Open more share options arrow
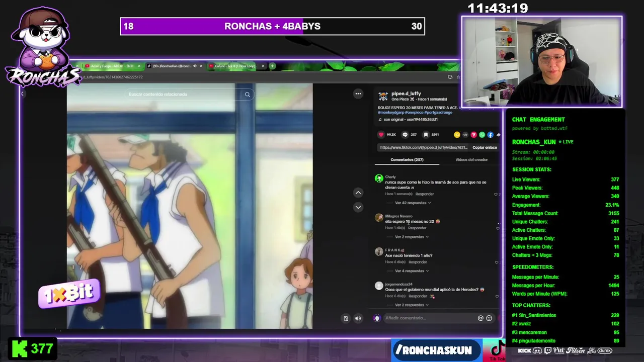Viewport: 644px width, 362px height. 498,135
